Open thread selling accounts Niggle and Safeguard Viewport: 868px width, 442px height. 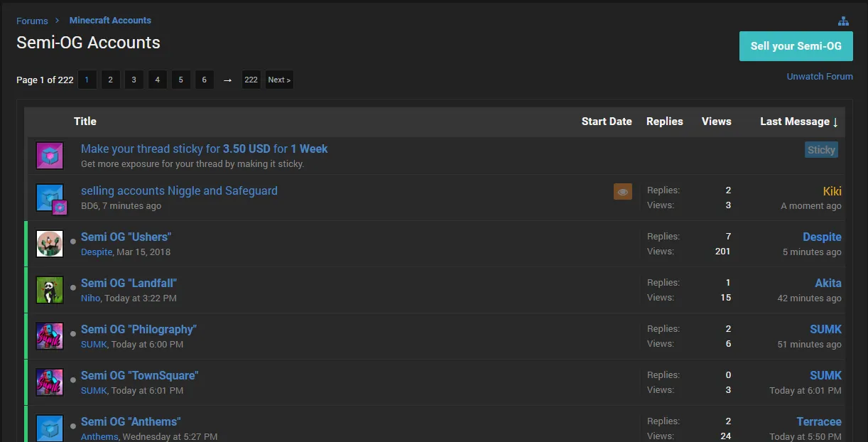click(179, 190)
